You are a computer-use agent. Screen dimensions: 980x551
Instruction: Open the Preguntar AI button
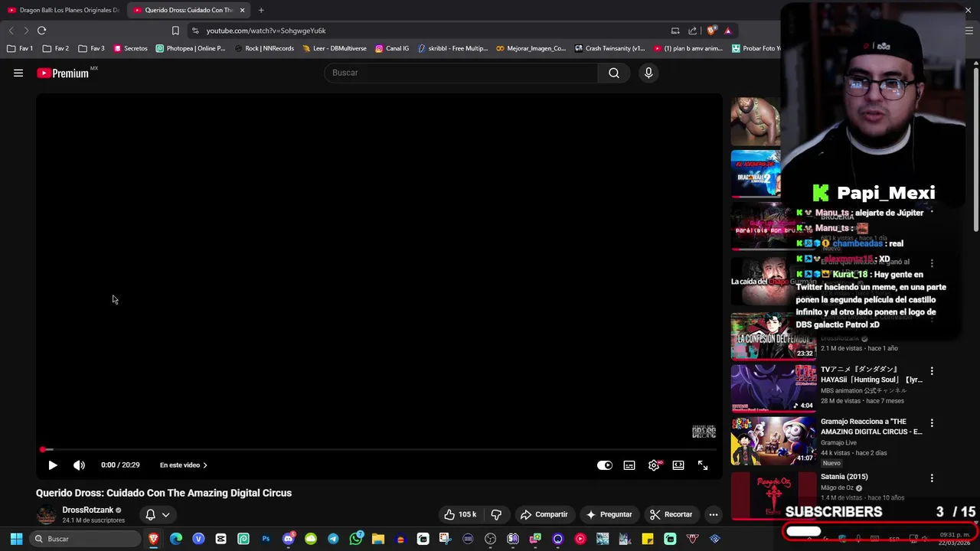pyautogui.click(x=609, y=514)
